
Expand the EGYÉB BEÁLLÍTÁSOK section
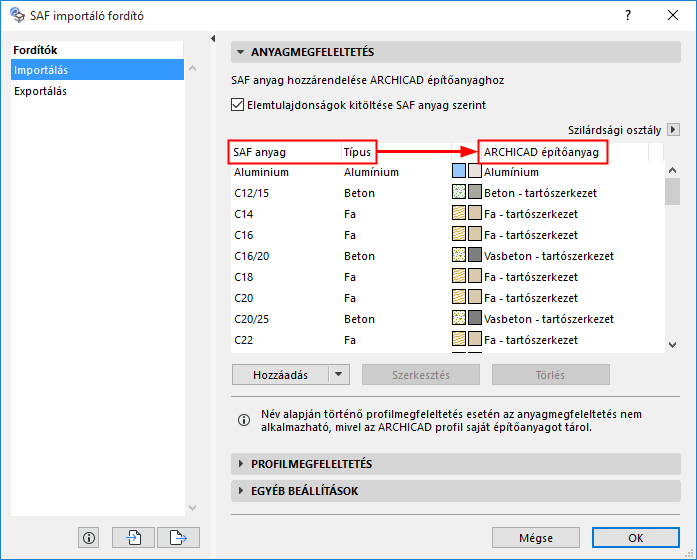(240, 491)
